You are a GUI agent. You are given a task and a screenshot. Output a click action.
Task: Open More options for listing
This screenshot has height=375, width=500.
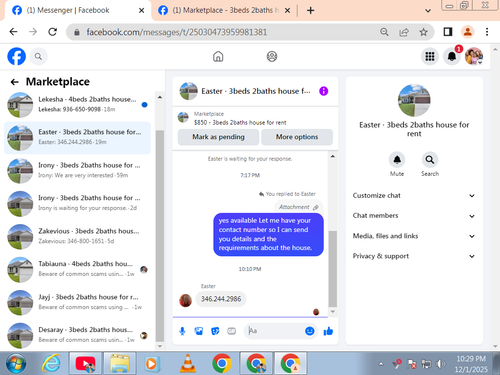[297, 137]
